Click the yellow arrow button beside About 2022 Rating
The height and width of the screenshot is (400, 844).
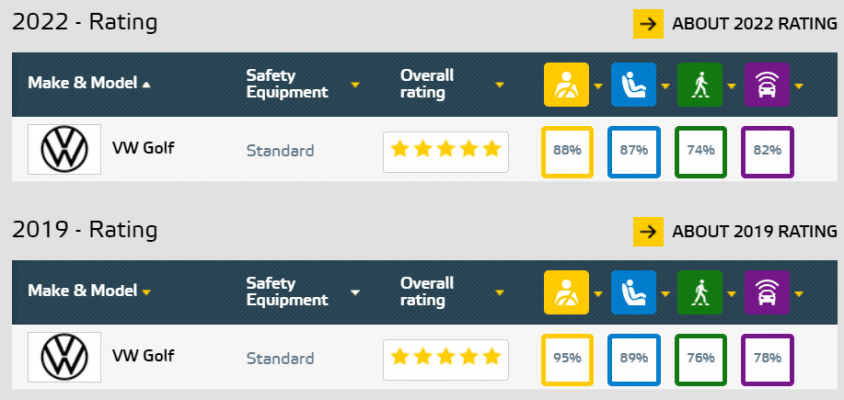(x=648, y=24)
